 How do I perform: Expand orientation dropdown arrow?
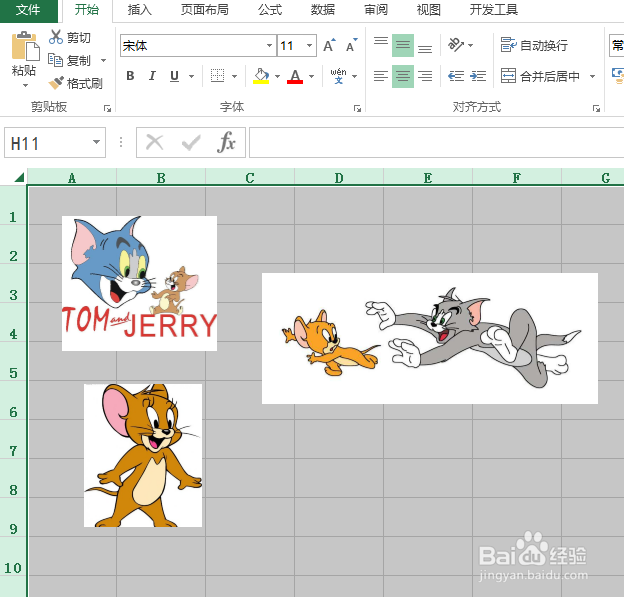470,45
